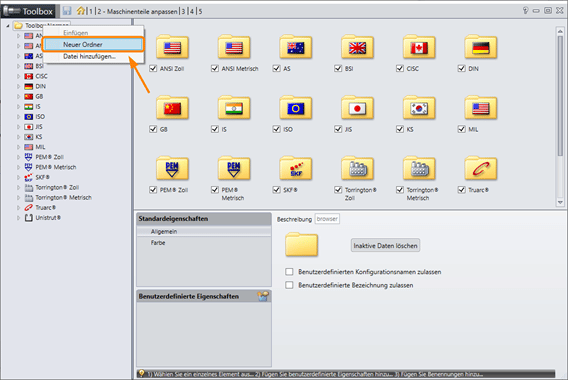Expand the ISO tree node

pyautogui.click(x=18, y=117)
